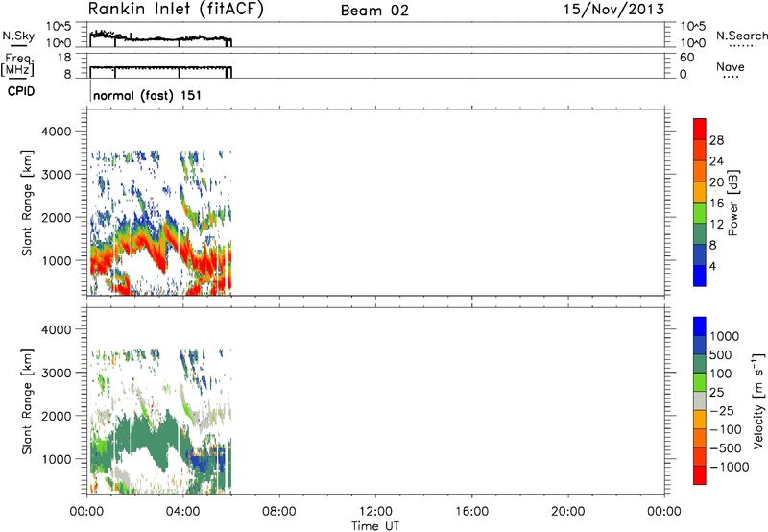Pick the teal green Velocity colorbar segment above 100
Screen dimensions: 768x532
point(700,364)
